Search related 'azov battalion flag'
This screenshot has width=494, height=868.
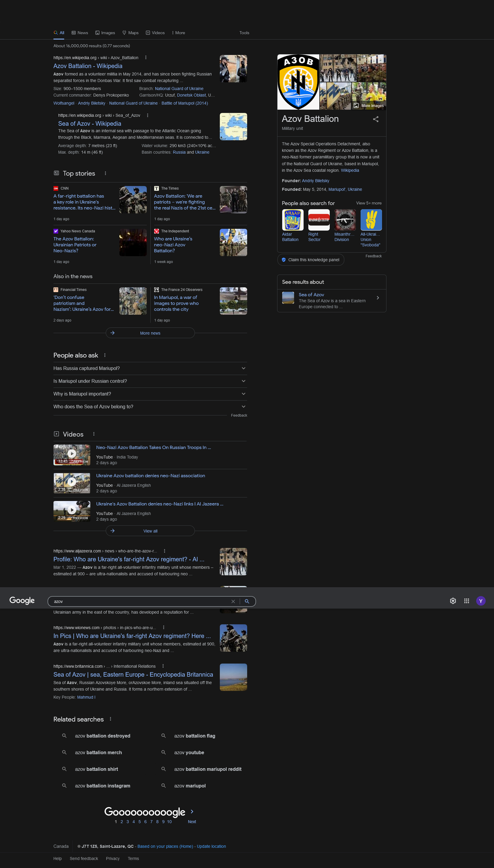pyautogui.click(x=195, y=736)
